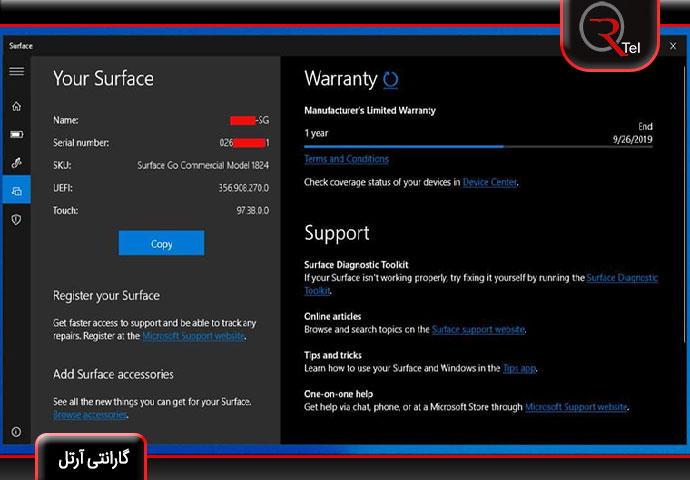690x480 pixels.
Task: Click the vertical scrollbar on the right
Action: (684, 203)
